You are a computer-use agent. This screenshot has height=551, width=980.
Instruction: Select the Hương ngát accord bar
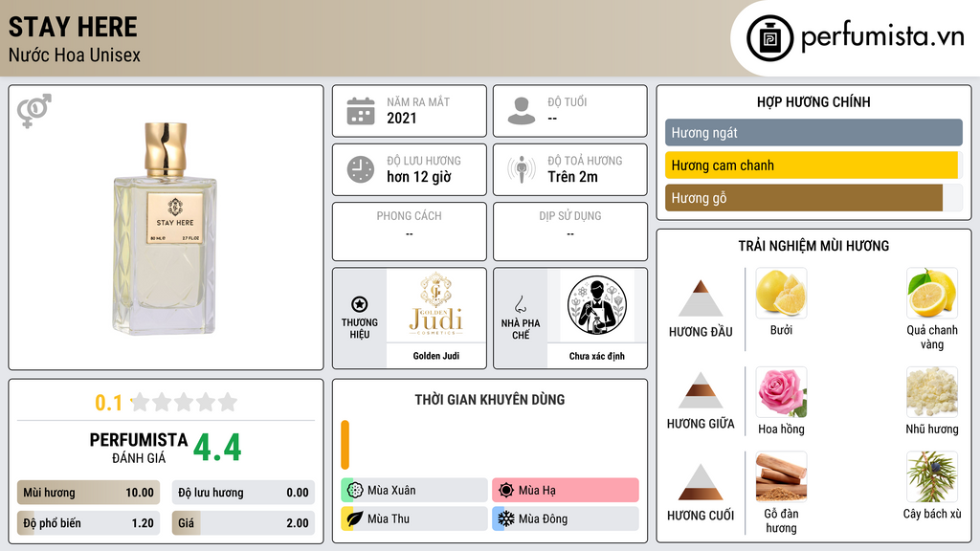(x=813, y=132)
